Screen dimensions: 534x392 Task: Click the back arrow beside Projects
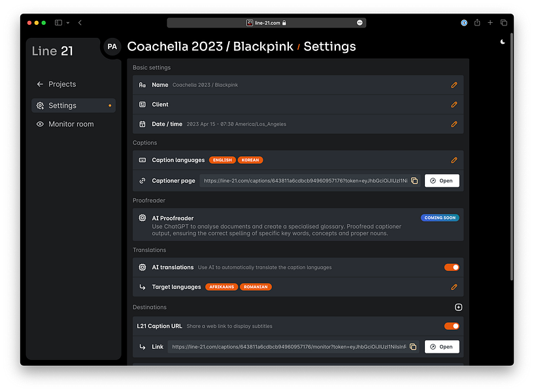click(40, 84)
